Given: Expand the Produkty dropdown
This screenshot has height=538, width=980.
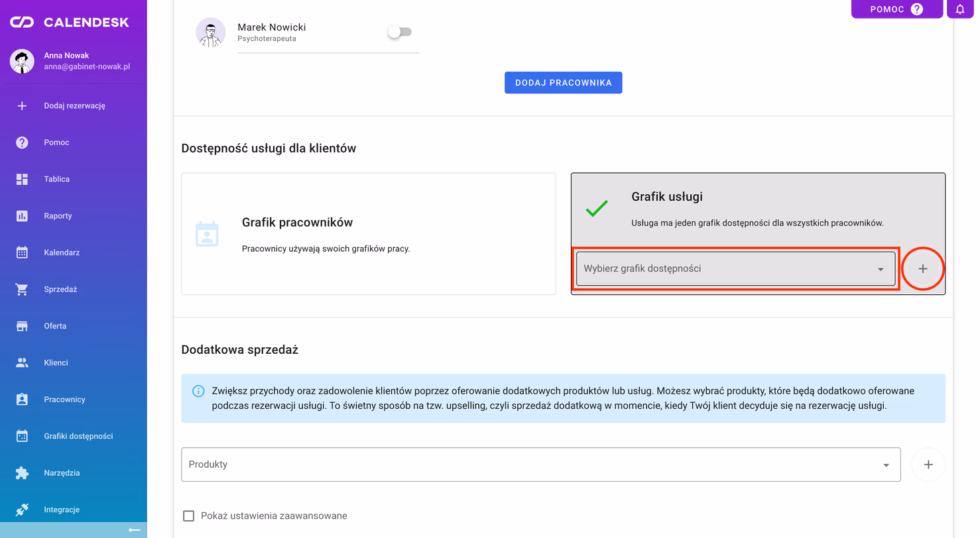Looking at the screenshot, I should click(x=540, y=464).
